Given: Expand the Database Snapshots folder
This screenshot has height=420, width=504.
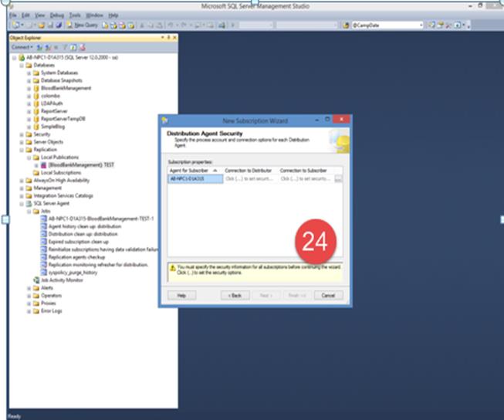Looking at the screenshot, I should [29, 81].
